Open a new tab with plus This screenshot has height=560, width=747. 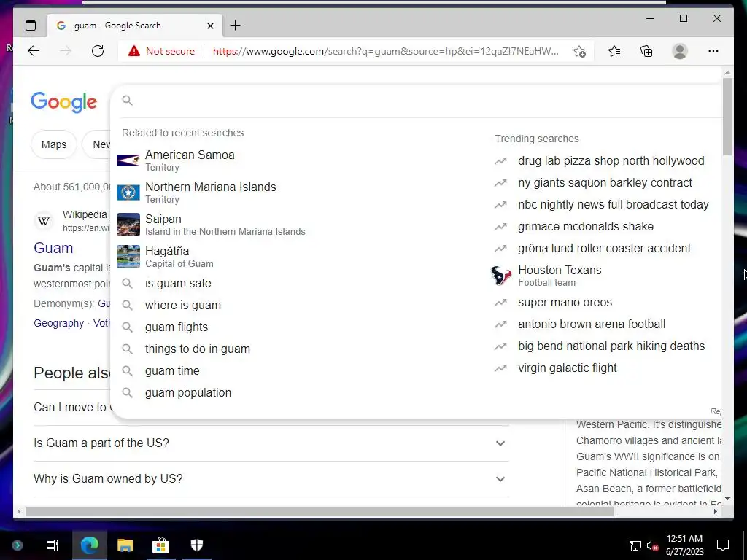click(236, 26)
